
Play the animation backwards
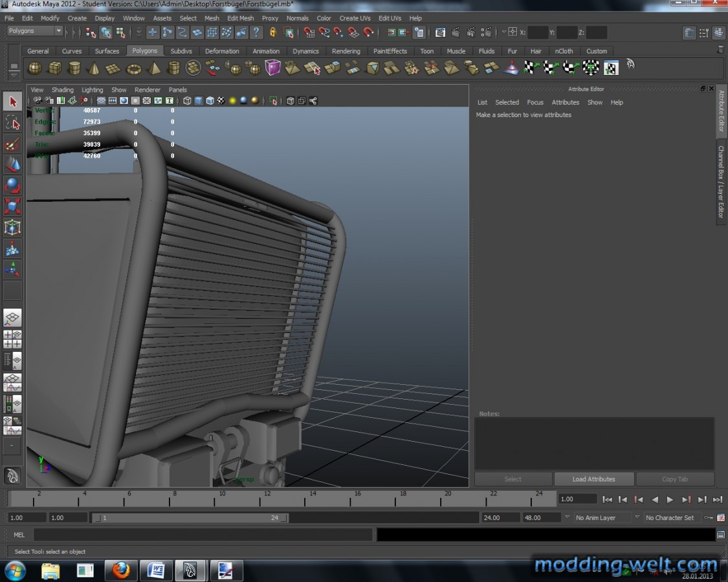coord(655,499)
